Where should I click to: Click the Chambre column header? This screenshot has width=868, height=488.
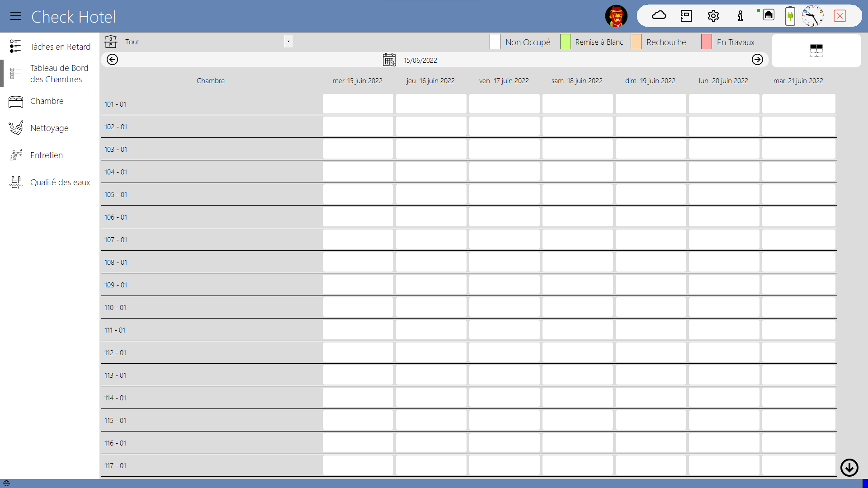coord(211,80)
